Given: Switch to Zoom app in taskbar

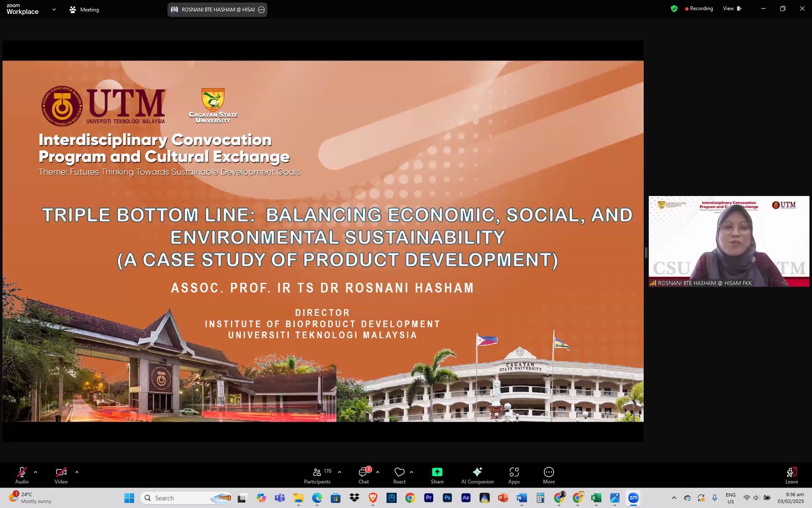Looking at the screenshot, I should [x=634, y=498].
